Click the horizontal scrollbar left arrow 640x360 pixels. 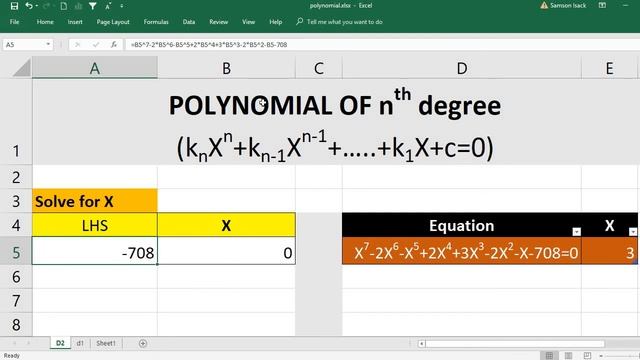422,344
